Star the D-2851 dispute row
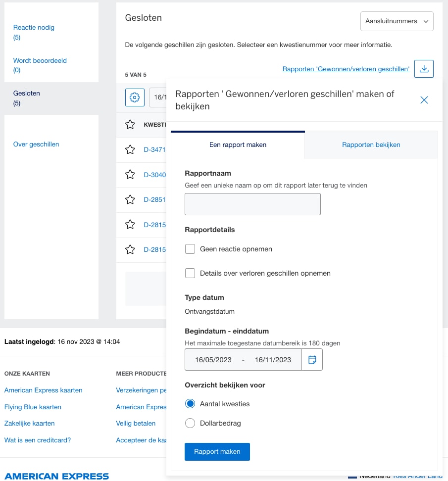This screenshot has height=481, width=448. (x=130, y=199)
